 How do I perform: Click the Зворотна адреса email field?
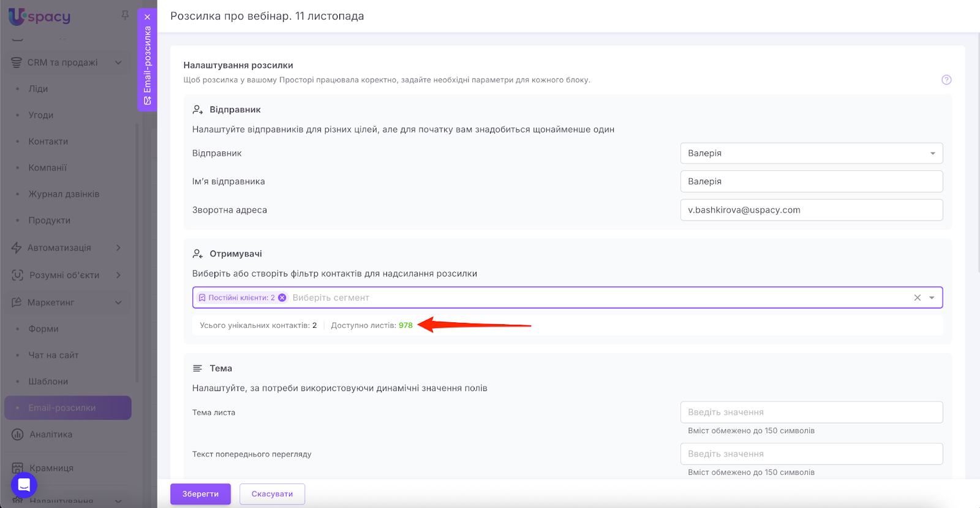point(811,210)
